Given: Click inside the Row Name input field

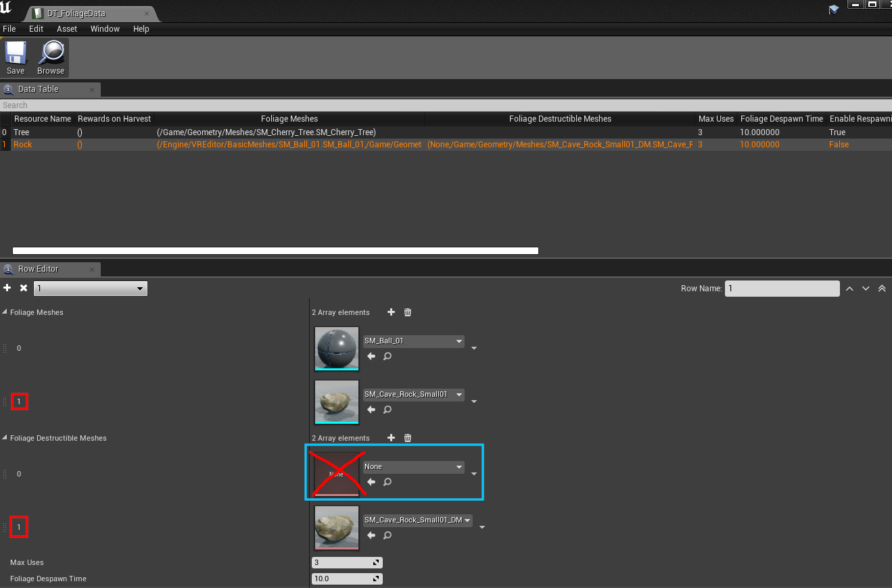Looking at the screenshot, I should tap(781, 288).
